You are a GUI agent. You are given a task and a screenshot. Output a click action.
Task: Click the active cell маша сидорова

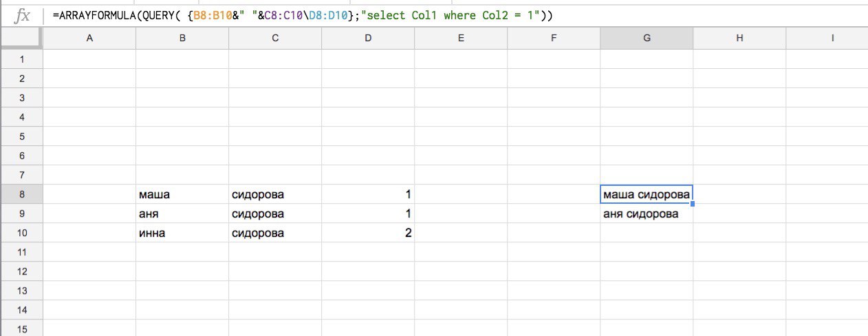[x=647, y=195]
